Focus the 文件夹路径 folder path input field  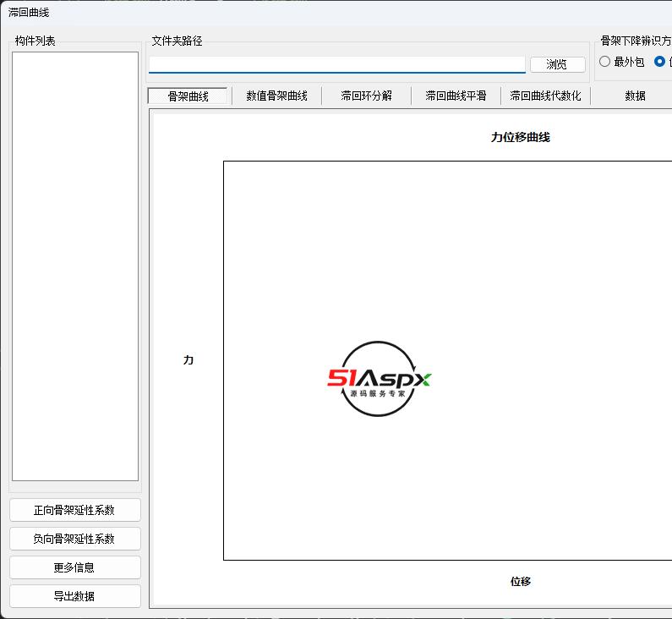pyautogui.click(x=337, y=65)
